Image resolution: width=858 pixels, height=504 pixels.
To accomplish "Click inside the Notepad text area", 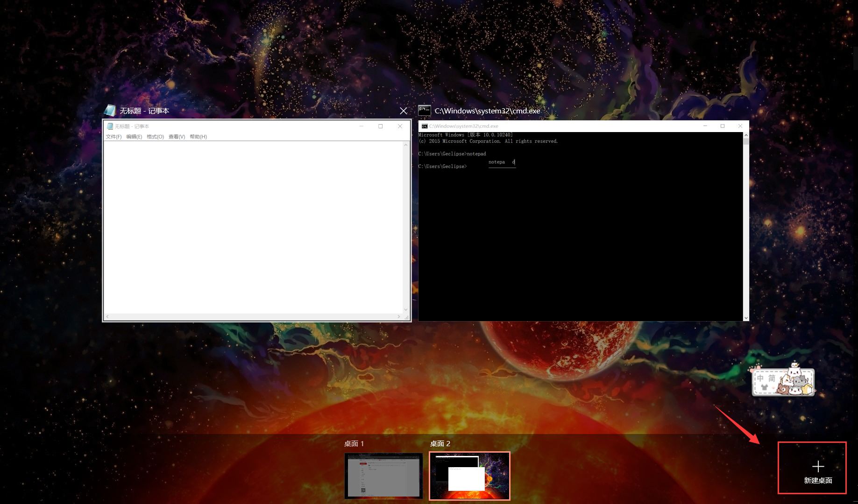I will click(253, 227).
